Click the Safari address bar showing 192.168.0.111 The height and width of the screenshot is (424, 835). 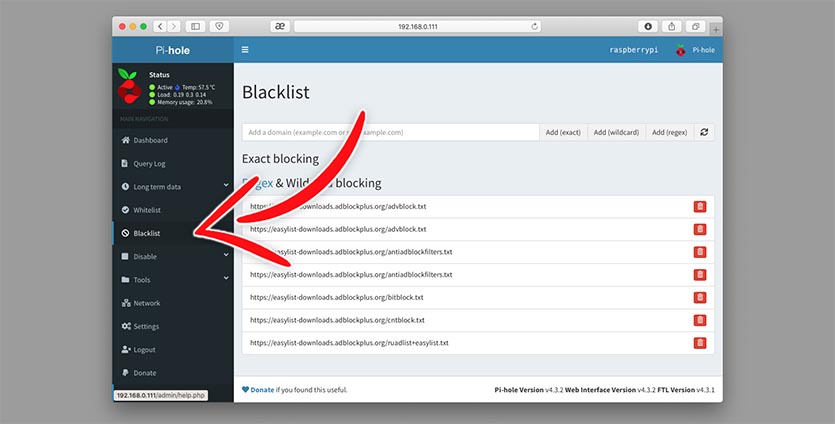418,26
